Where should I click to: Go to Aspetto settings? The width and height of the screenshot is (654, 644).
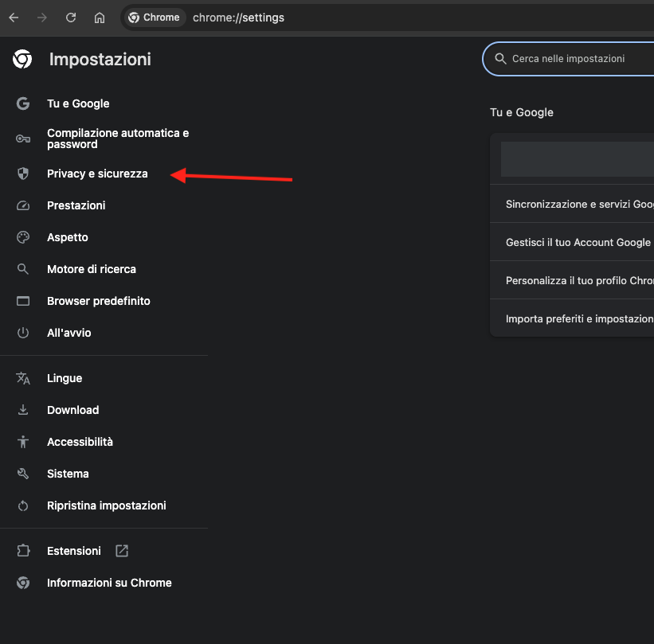(x=68, y=237)
